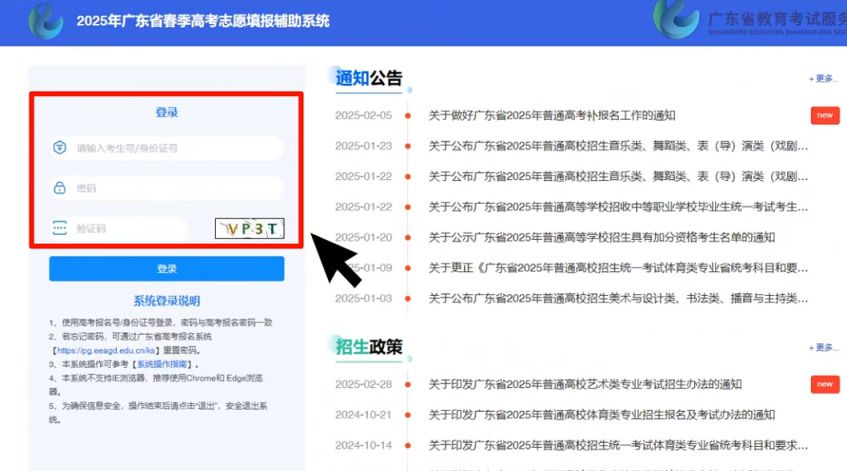Image resolution: width=847 pixels, height=471 pixels.
Task: Click the 'new' badge on the 2025-02-28 policy
Action: (824, 384)
